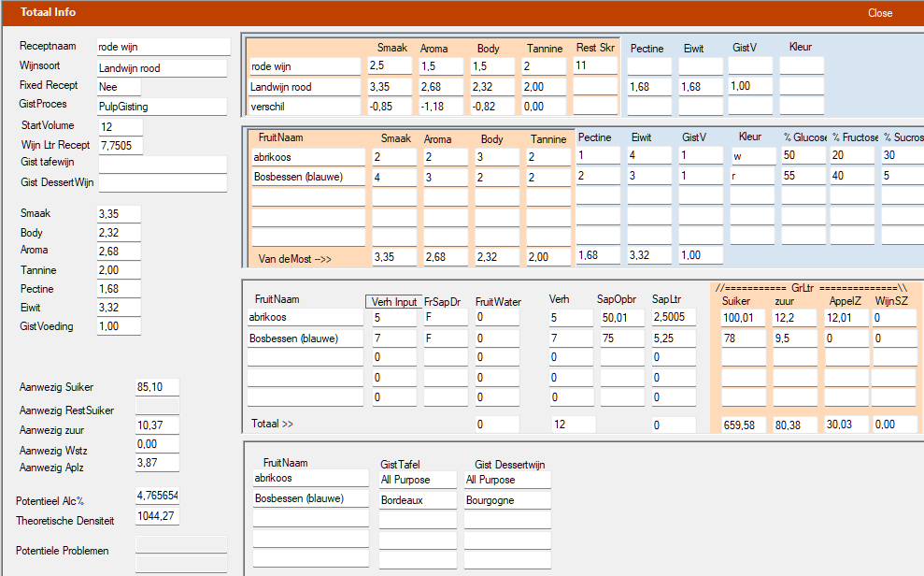Click the % Glucose field for Bosbessen
This screenshot has width=924, height=576.
[803, 176]
